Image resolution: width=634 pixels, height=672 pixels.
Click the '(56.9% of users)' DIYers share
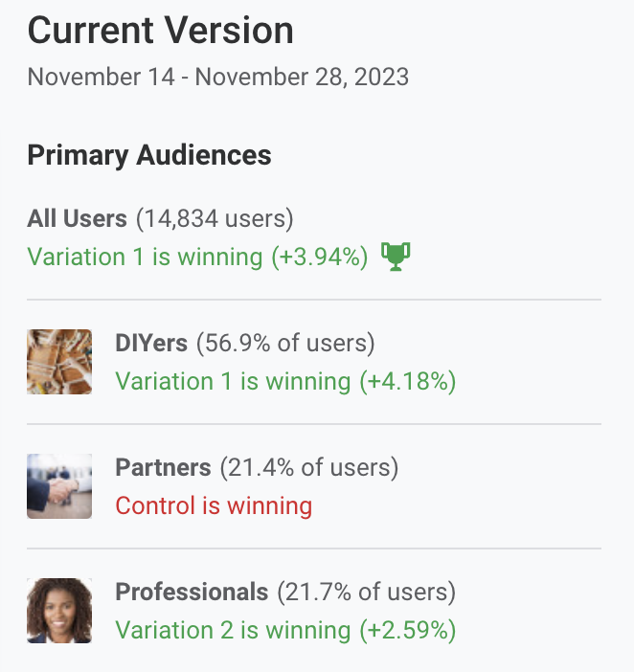coord(285,344)
